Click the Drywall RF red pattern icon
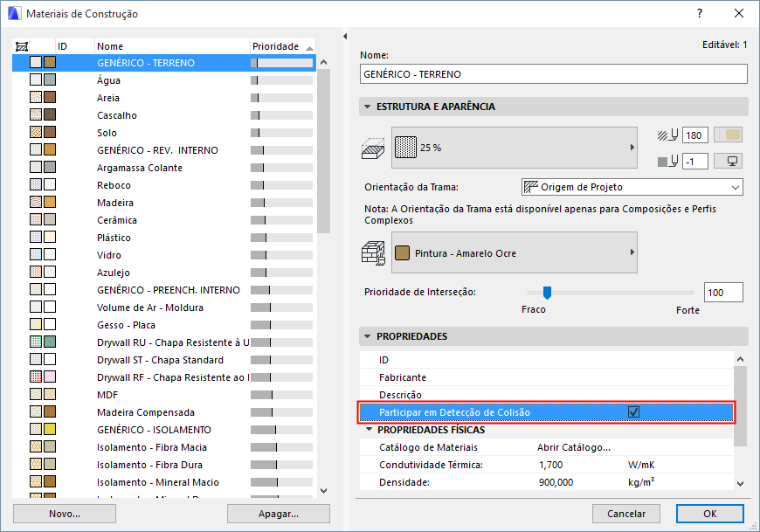The width and height of the screenshot is (760, 532). coord(36,377)
